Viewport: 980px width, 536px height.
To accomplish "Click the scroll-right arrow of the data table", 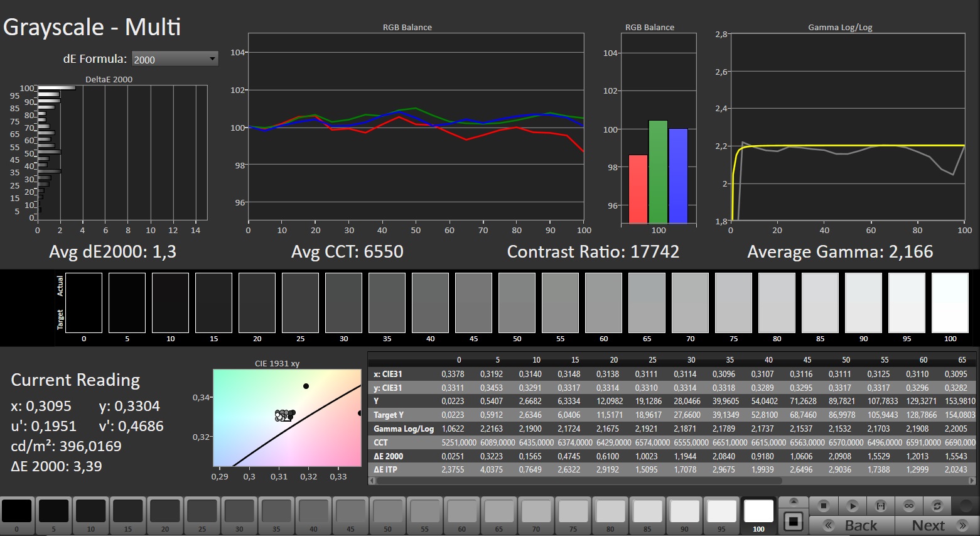I will (x=972, y=481).
